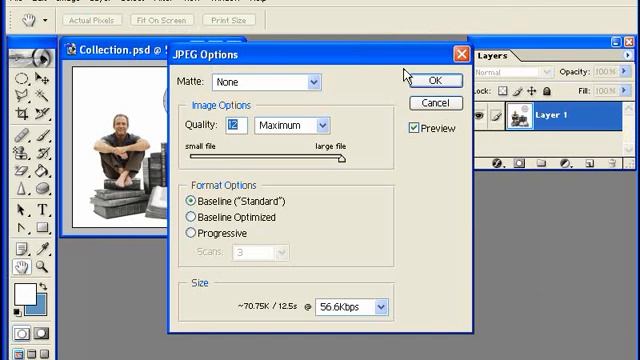Switch to the Layers tab

tap(492, 56)
